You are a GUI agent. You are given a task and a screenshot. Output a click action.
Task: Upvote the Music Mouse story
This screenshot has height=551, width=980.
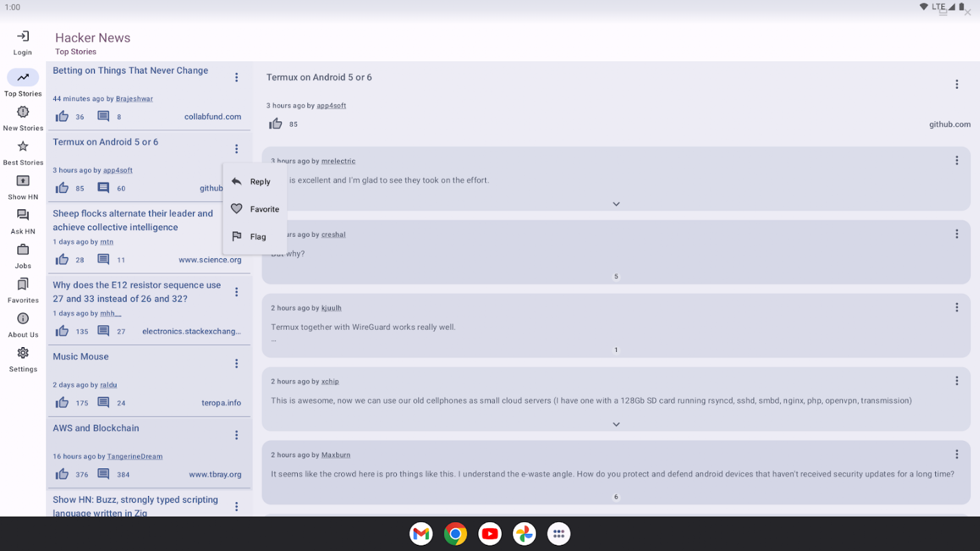pos(62,403)
